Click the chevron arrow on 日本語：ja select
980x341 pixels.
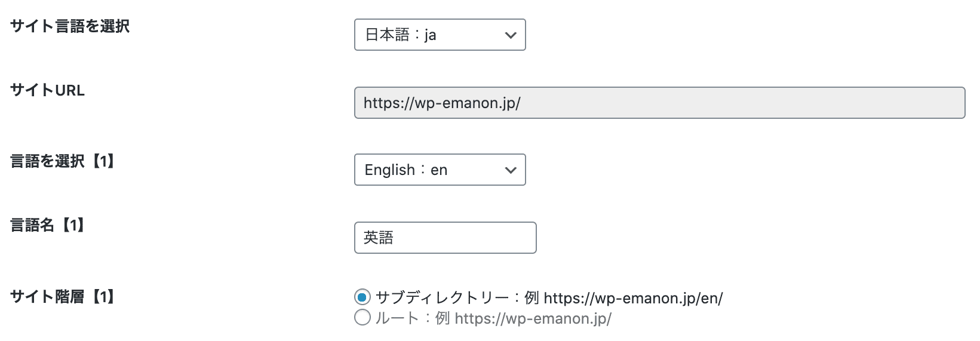tap(510, 35)
